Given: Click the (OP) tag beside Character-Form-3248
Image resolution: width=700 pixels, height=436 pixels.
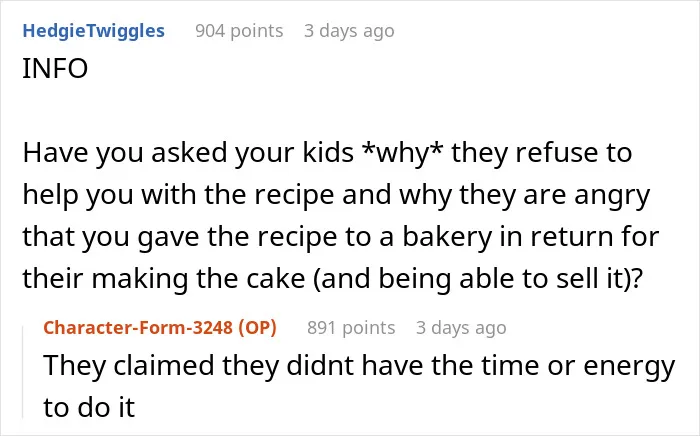Looking at the screenshot, I should click(x=257, y=328).
